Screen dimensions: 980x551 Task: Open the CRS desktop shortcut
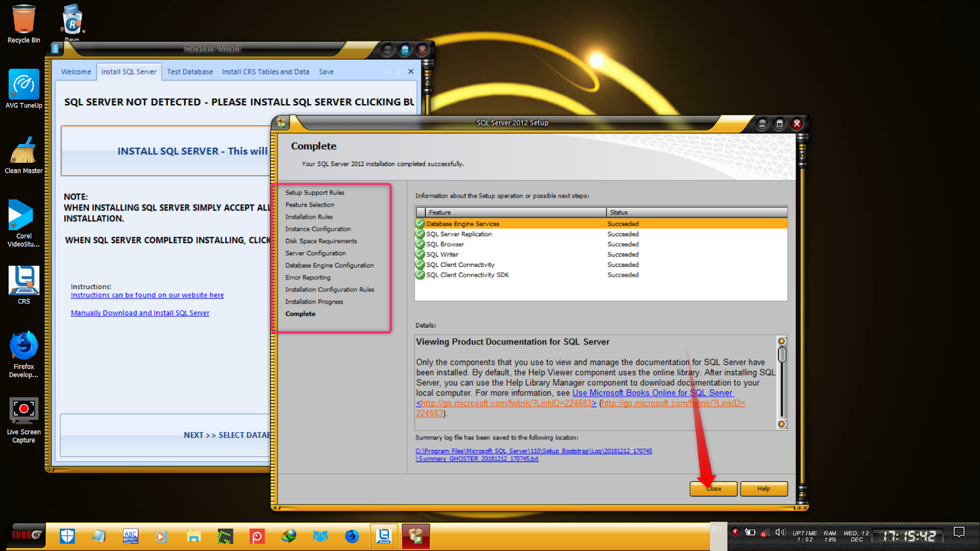[x=24, y=285]
